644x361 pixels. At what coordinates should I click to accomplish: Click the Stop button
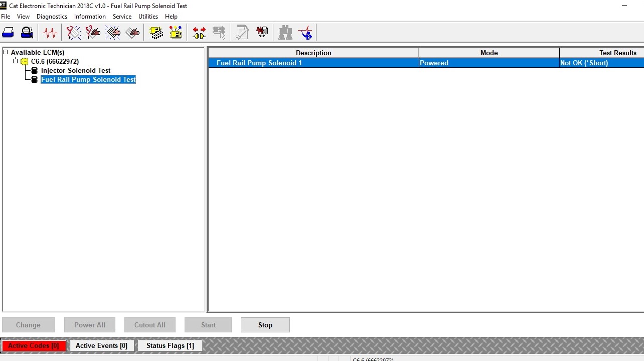pyautogui.click(x=265, y=325)
